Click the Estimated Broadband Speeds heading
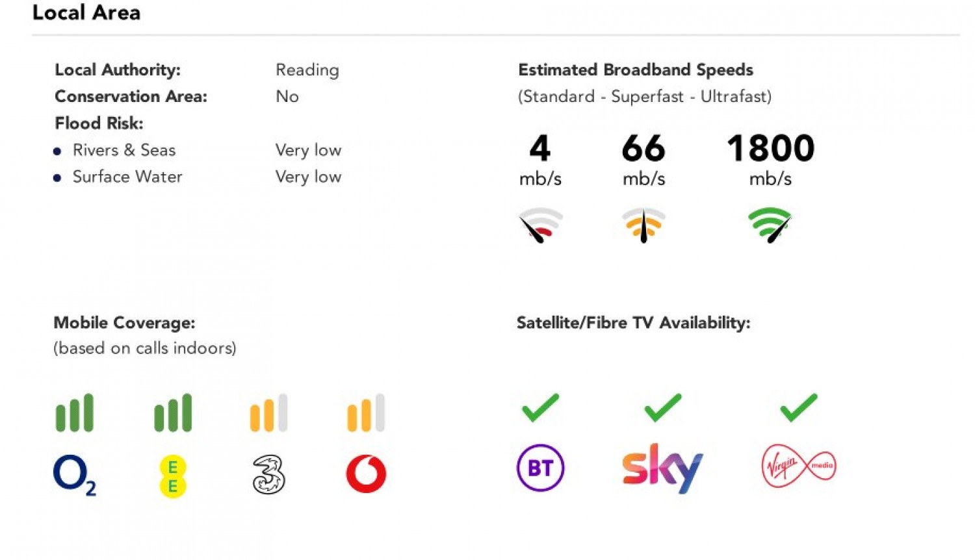 (635, 70)
